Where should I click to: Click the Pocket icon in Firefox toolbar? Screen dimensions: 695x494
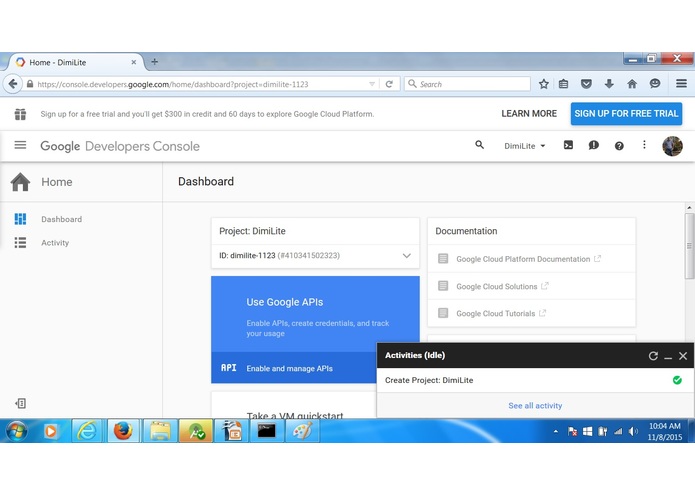pyautogui.click(x=586, y=84)
